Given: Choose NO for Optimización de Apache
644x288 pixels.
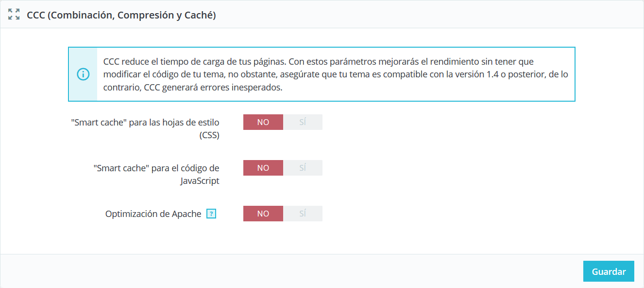Looking at the screenshot, I should click(x=263, y=214).
